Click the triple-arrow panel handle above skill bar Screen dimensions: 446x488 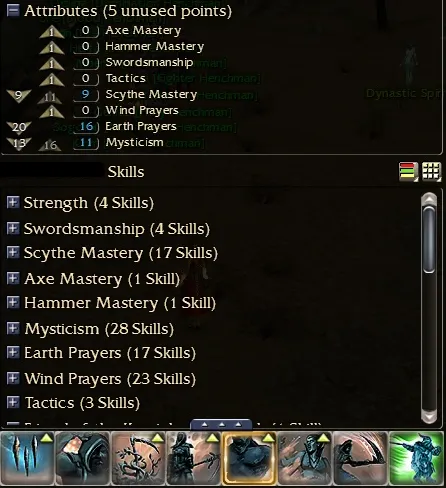(x=221, y=424)
